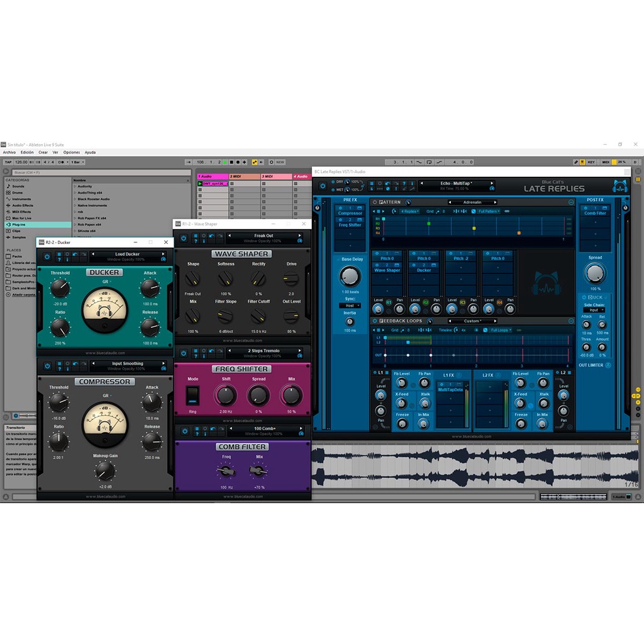Image resolution: width=644 pixels, height=644 pixels.
Task: Select the Sounds category note icon
Action: [8, 186]
